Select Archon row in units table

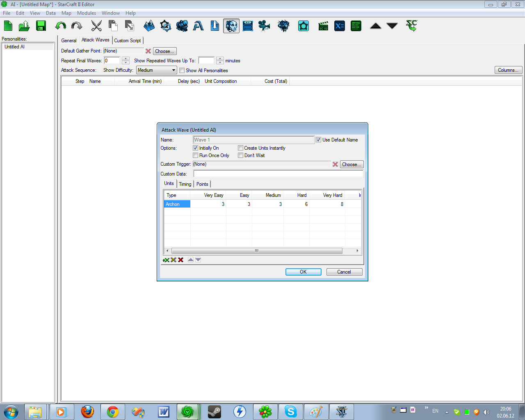262,204
